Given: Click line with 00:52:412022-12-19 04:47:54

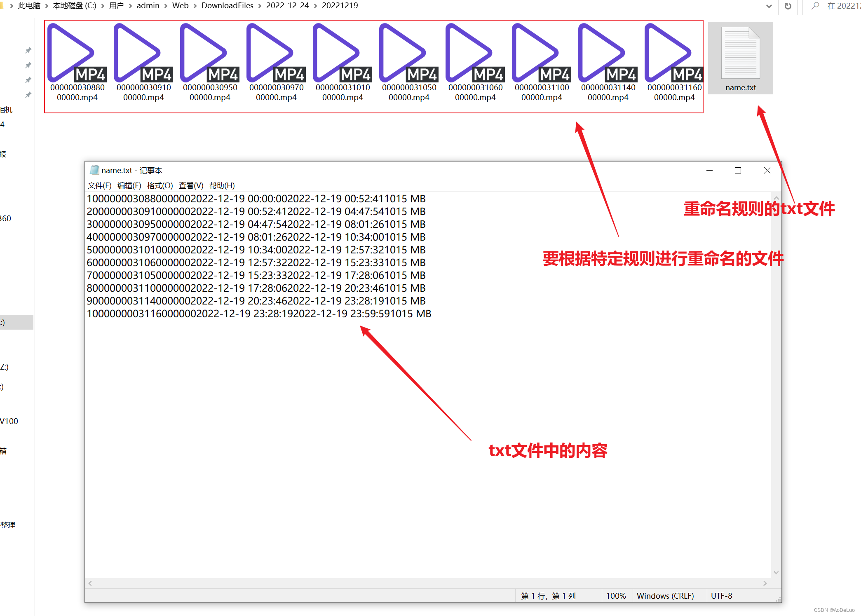Looking at the screenshot, I should (x=256, y=211).
